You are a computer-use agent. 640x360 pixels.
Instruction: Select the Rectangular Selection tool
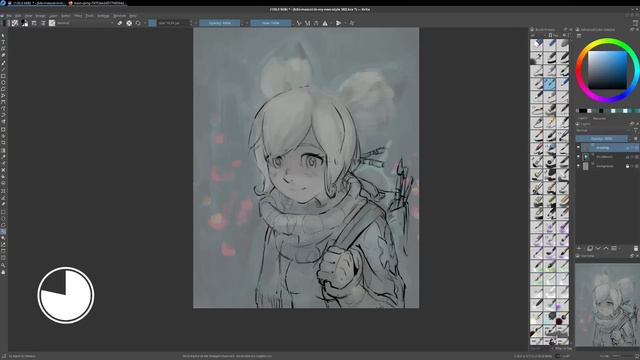[x=3, y=212]
